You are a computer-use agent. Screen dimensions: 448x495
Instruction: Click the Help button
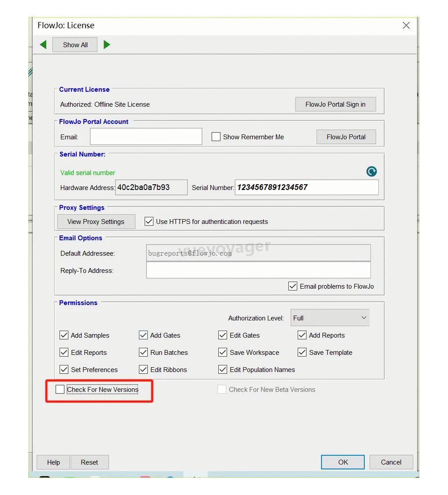(x=53, y=462)
